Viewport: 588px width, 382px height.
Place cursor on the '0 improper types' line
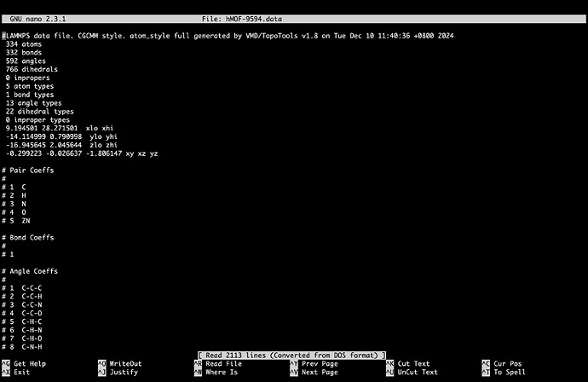(37, 119)
